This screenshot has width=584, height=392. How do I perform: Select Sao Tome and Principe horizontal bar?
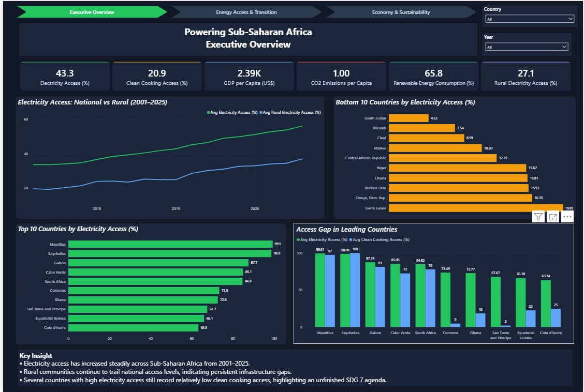pyautogui.click(x=138, y=309)
